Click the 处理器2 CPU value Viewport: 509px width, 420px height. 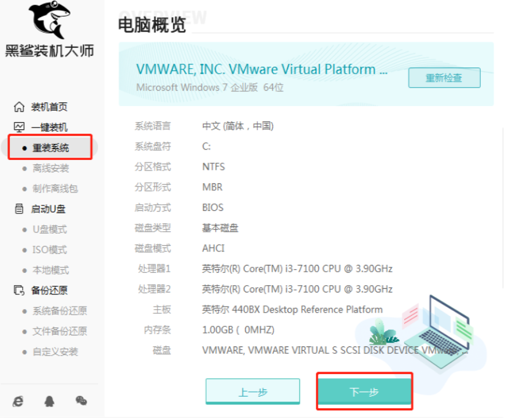coord(297,289)
